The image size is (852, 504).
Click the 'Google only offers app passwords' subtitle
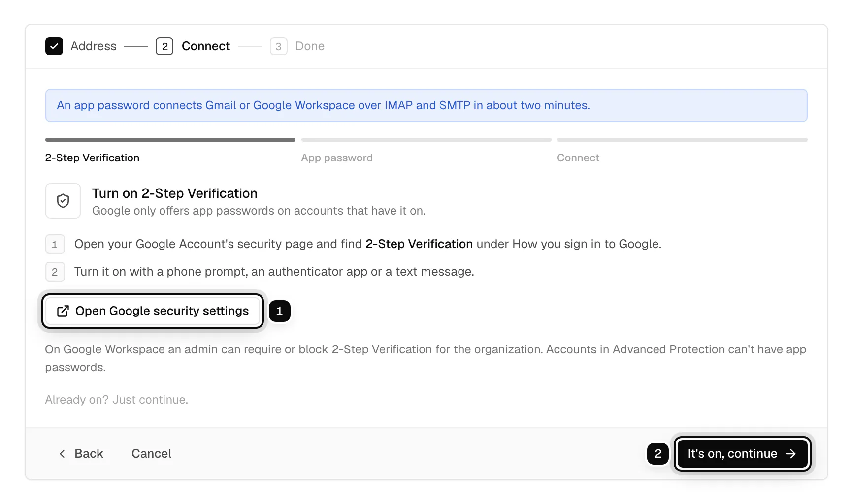pyautogui.click(x=259, y=211)
